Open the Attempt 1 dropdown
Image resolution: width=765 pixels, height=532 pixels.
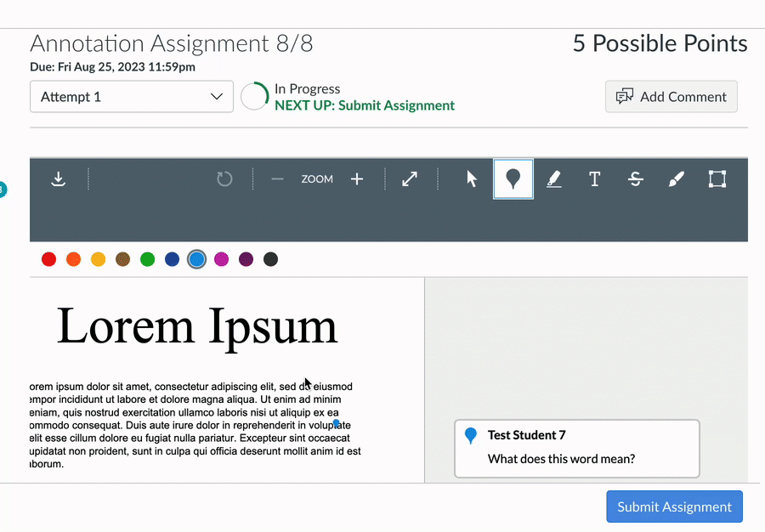tap(131, 96)
